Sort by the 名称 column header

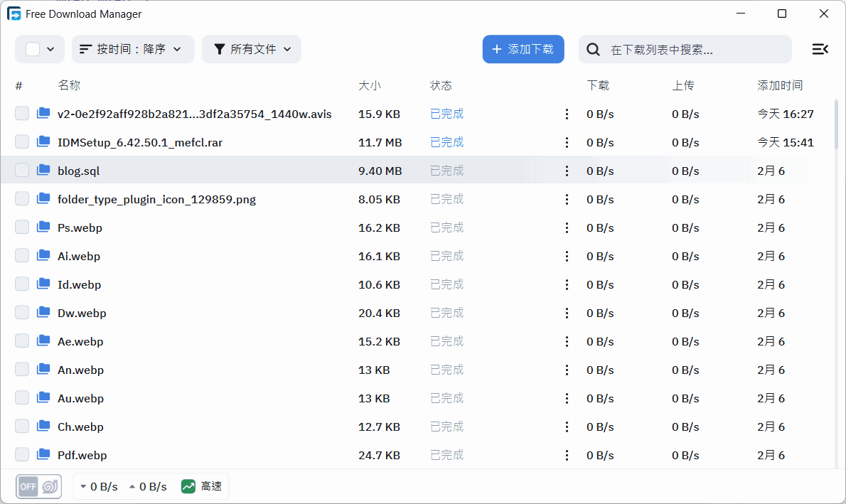tap(69, 85)
